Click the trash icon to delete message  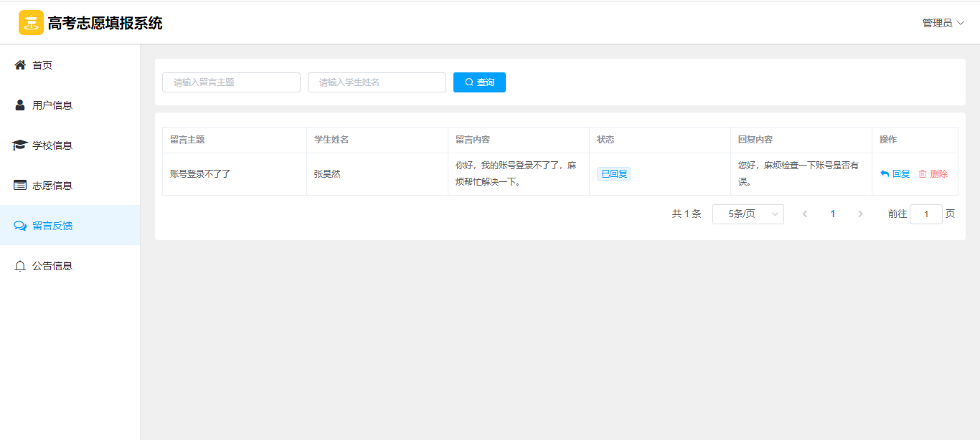tap(923, 174)
